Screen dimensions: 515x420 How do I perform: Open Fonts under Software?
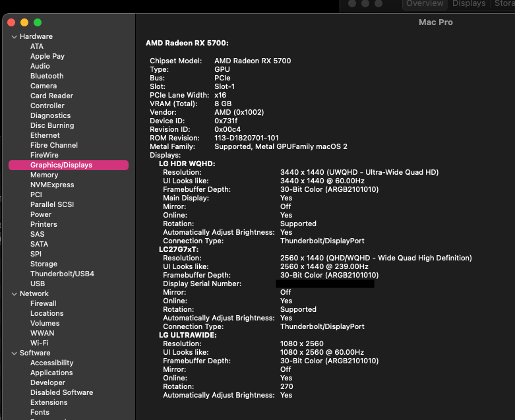(40, 412)
